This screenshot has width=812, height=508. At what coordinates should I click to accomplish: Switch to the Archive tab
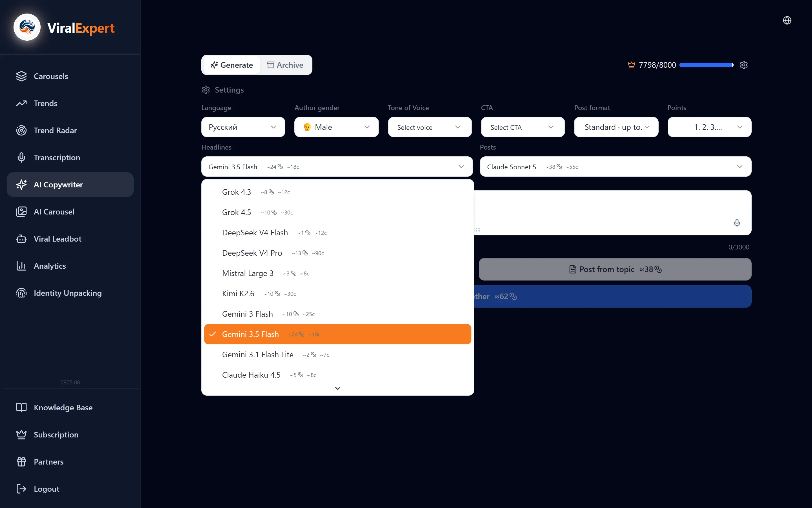(x=285, y=65)
